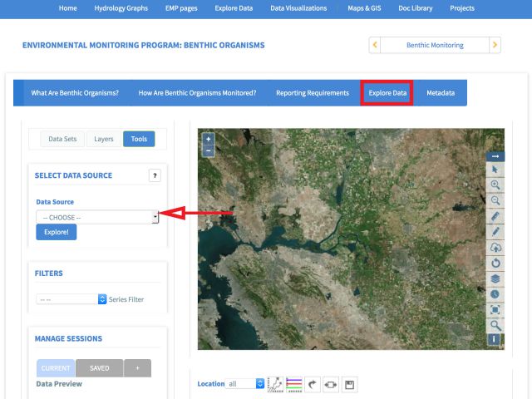Click the colored horizontal lines chart icon

click(293, 384)
